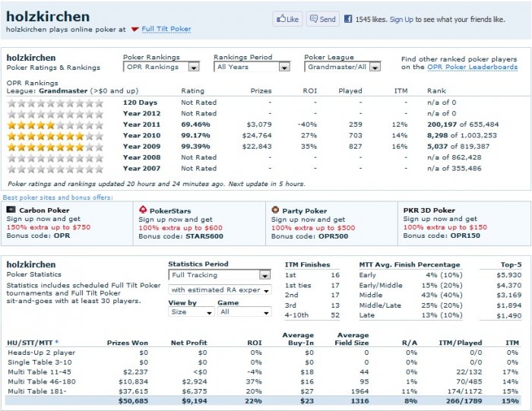Click the rank 5,037 of 819,387
The image size is (532, 411).
pos(458,147)
